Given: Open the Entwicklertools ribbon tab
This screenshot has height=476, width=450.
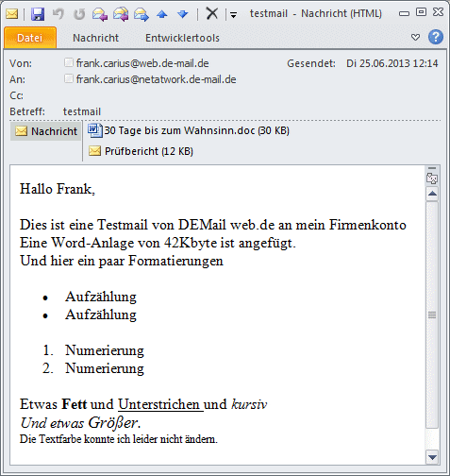Looking at the screenshot, I should point(182,38).
